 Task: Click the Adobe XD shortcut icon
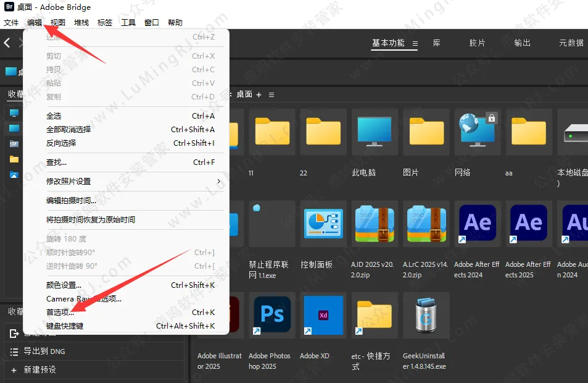(x=323, y=315)
